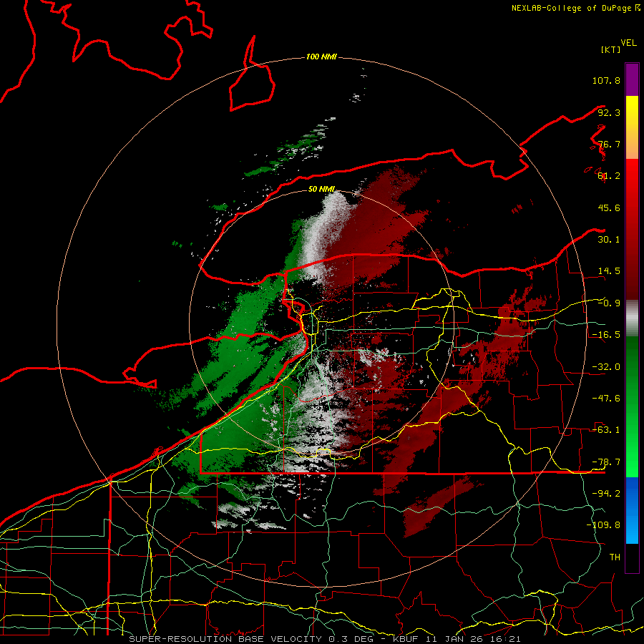This screenshot has width=644, height=644.
Task: Pick the blue segment of the velocity color bar
Action: 632,510
